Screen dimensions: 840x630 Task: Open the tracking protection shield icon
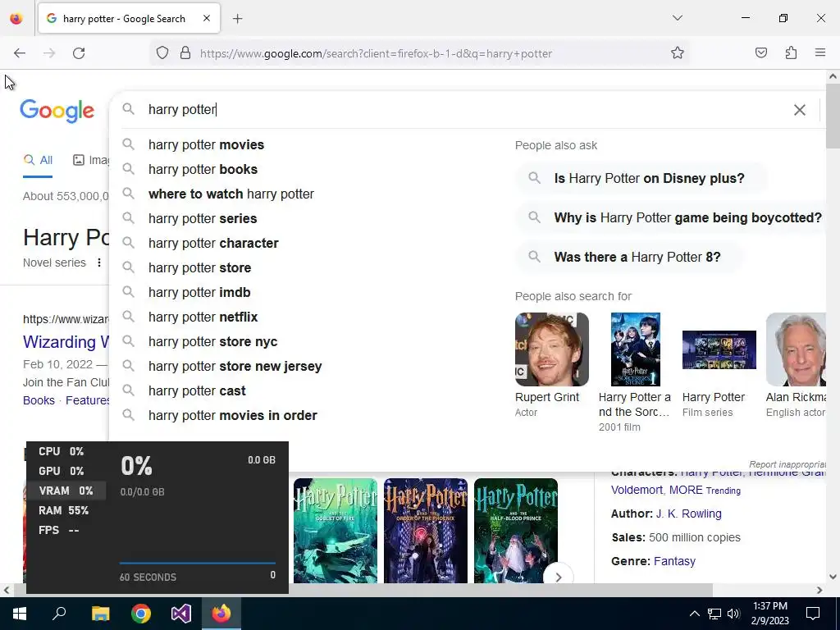(162, 52)
